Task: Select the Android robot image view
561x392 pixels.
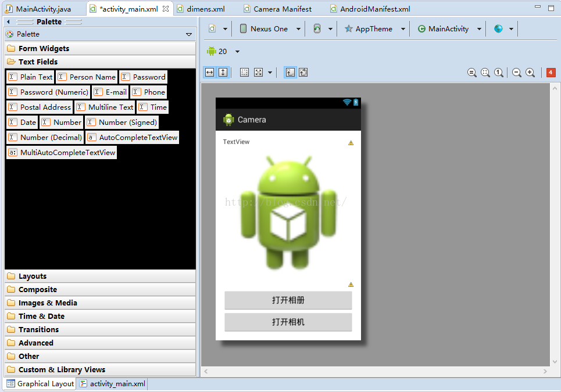Action: [288, 213]
